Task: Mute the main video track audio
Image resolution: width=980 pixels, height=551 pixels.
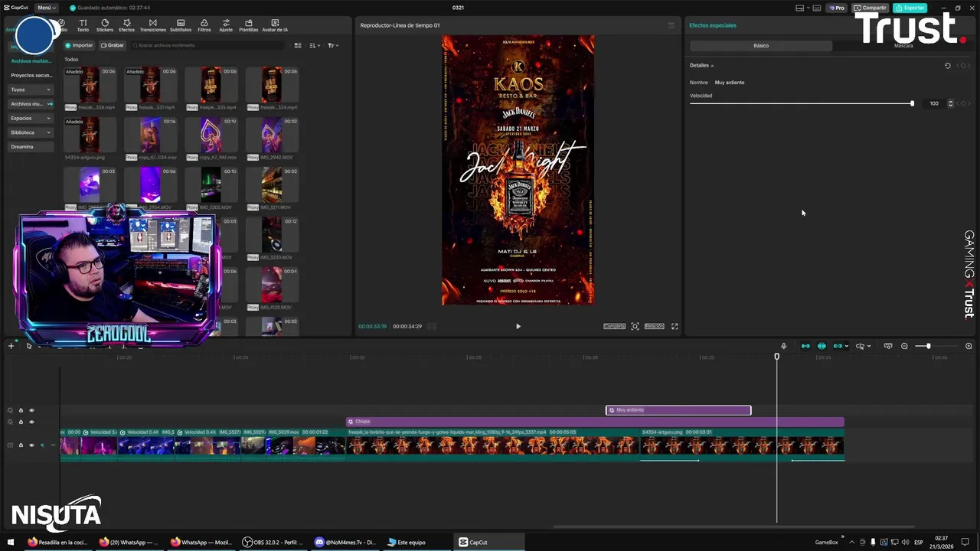Action: tap(42, 445)
